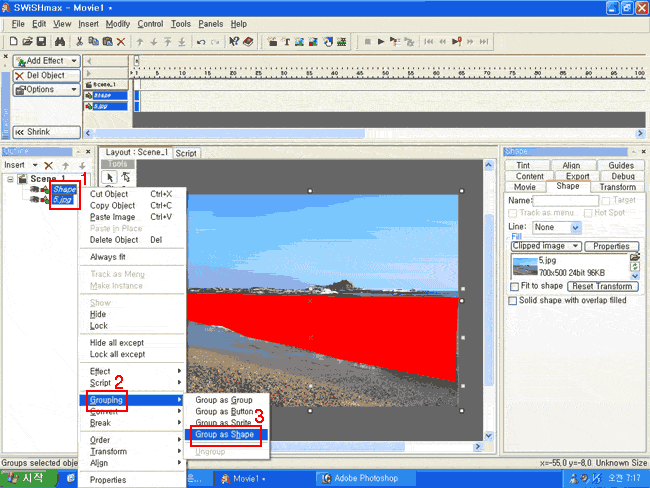Click the red X delete icon in Outline panel

49,165
